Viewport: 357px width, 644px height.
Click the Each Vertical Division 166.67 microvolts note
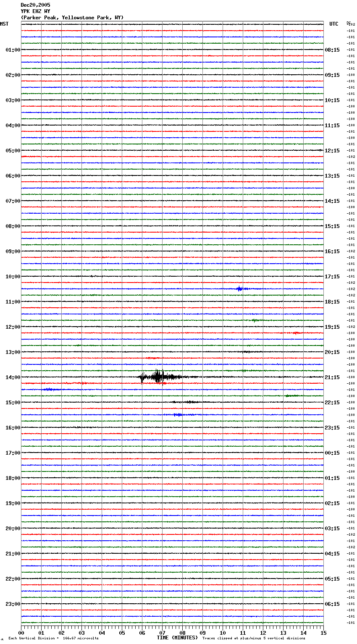[x=54, y=639]
